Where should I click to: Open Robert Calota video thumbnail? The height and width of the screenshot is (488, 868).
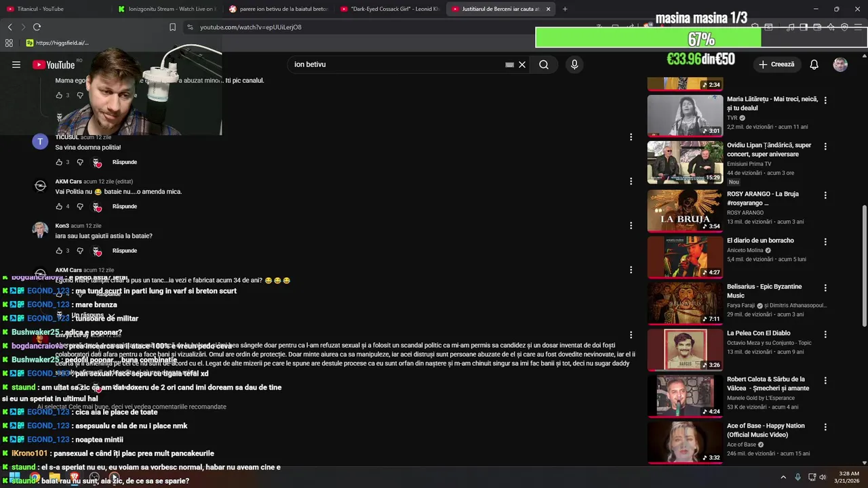(x=685, y=396)
